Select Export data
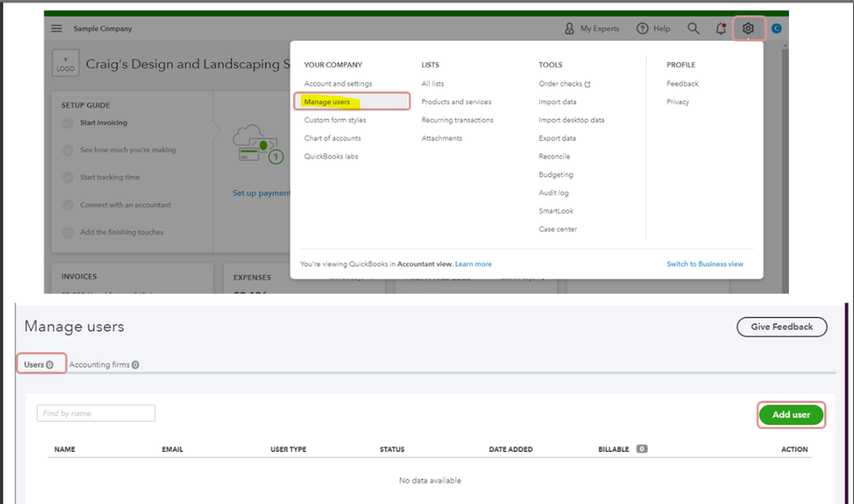Viewport: 854px width, 504px height. tap(557, 138)
